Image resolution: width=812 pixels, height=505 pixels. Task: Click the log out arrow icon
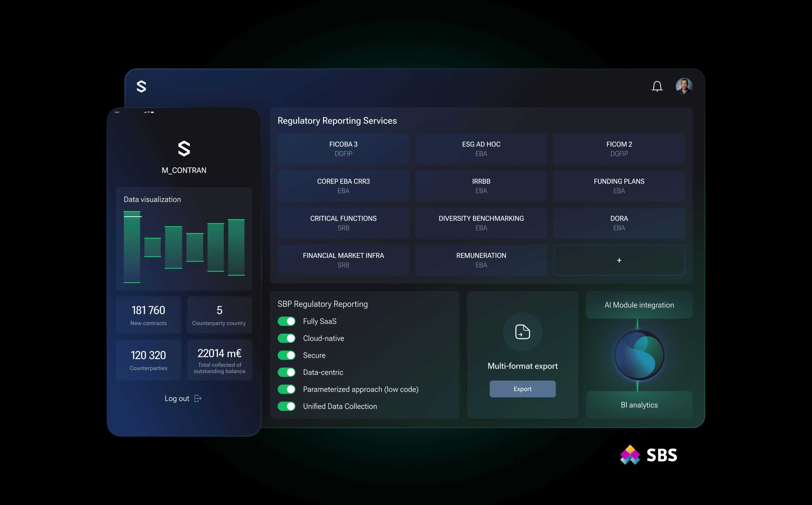198,398
